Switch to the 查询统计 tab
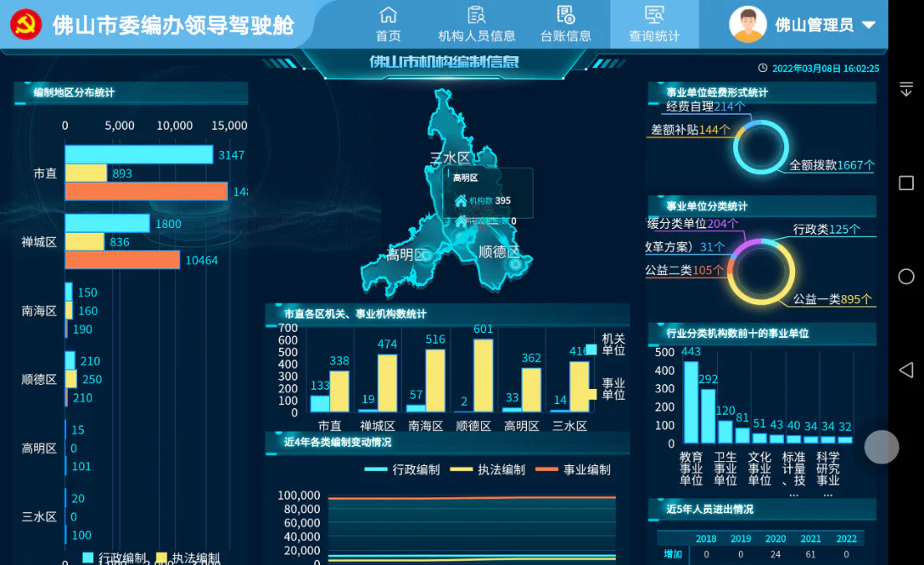Image resolution: width=924 pixels, height=565 pixels. point(654,23)
